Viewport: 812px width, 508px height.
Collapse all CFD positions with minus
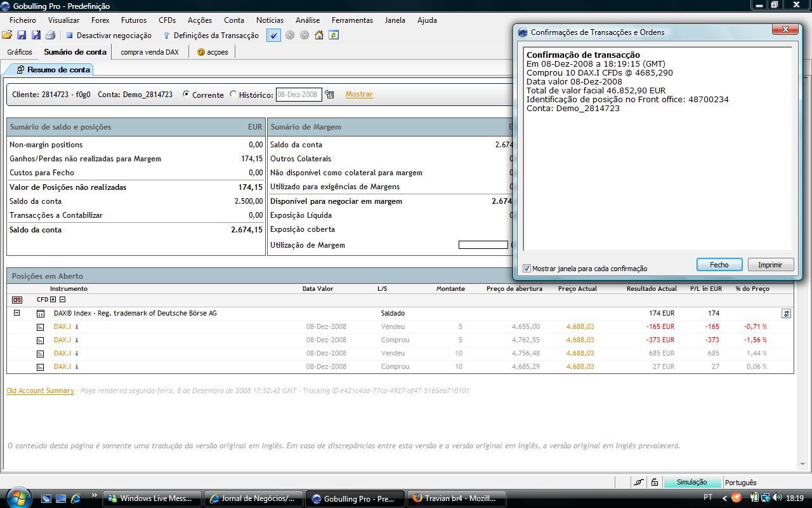point(62,300)
